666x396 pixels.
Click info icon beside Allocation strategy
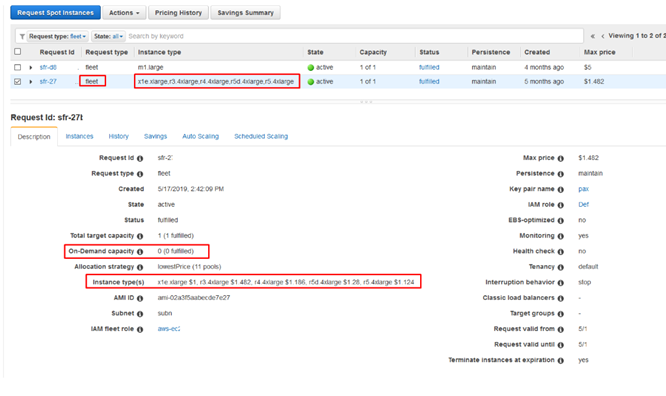point(140,267)
